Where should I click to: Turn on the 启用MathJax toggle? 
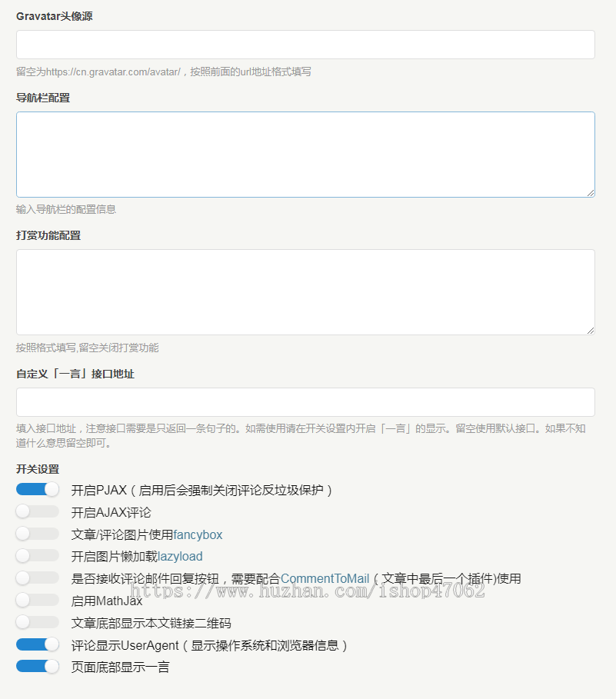click(x=38, y=600)
